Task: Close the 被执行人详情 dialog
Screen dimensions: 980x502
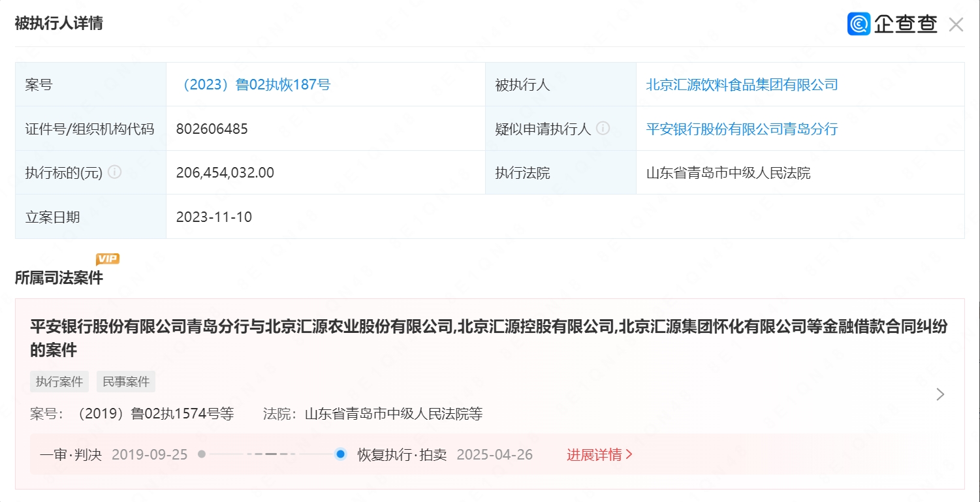Action: coord(956,25)
